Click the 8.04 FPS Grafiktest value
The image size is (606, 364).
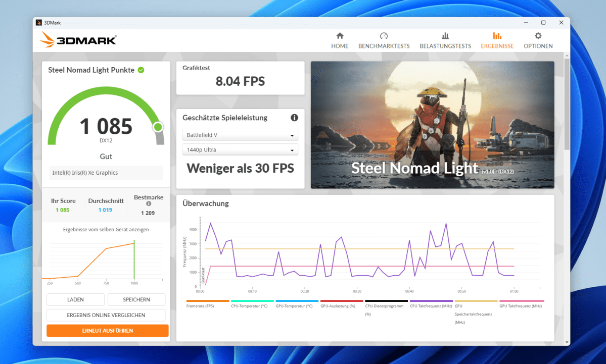coord(241,81)
